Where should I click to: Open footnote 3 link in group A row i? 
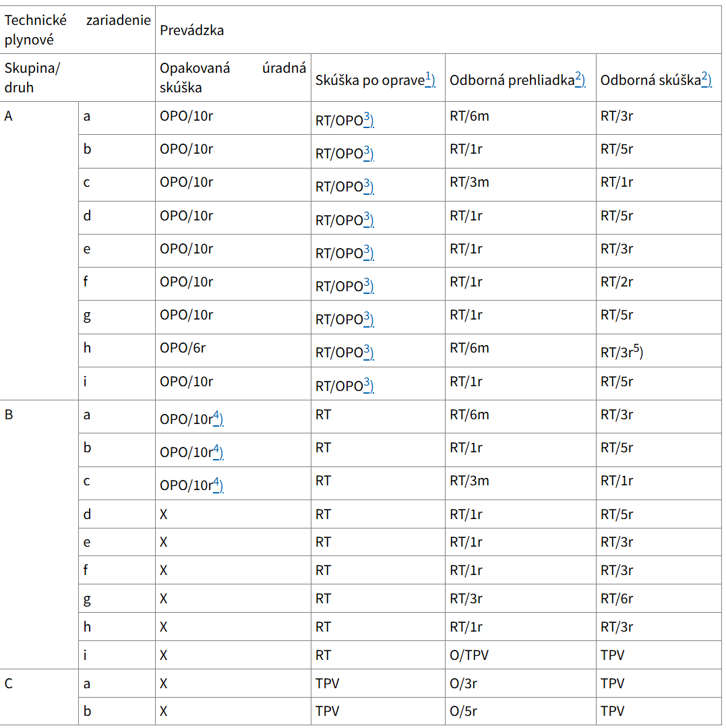click(x=369, y=385)
